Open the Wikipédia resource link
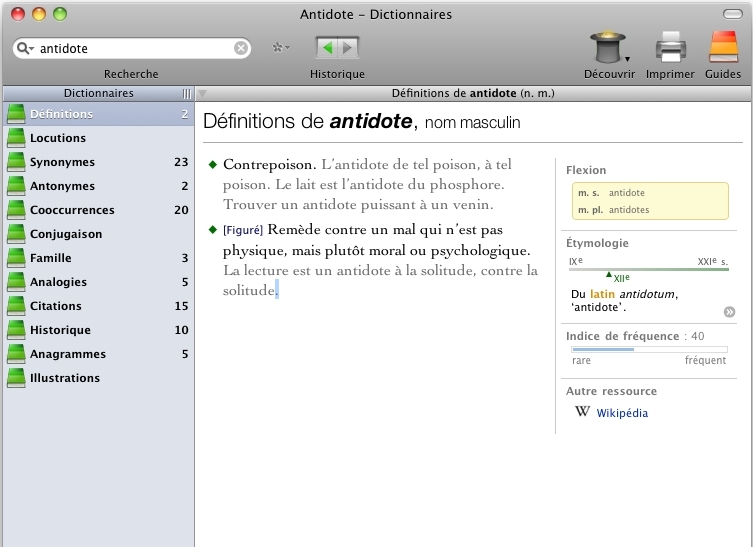Image resolution: width=753 pixels, height=547 pixels. [622, 413]
